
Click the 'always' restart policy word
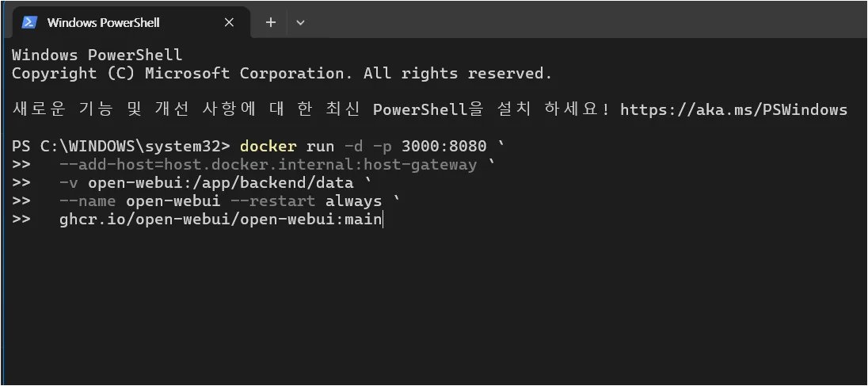click(x=353, y=201)
